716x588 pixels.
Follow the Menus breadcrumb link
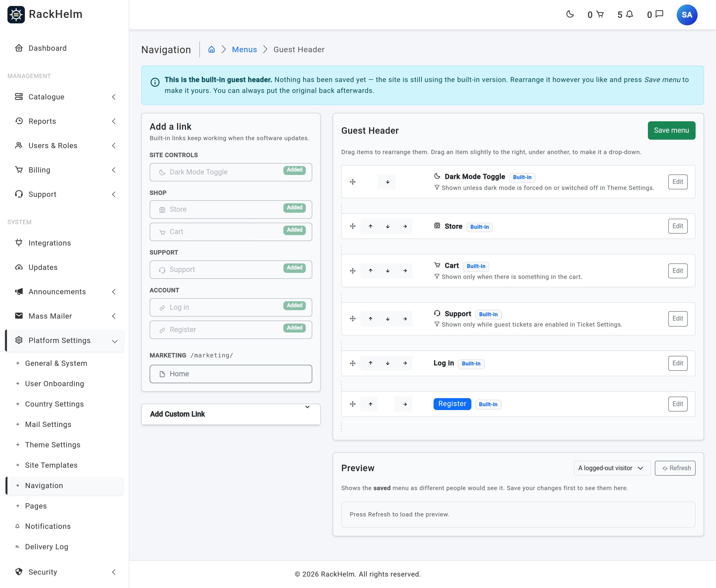point(244,49)
